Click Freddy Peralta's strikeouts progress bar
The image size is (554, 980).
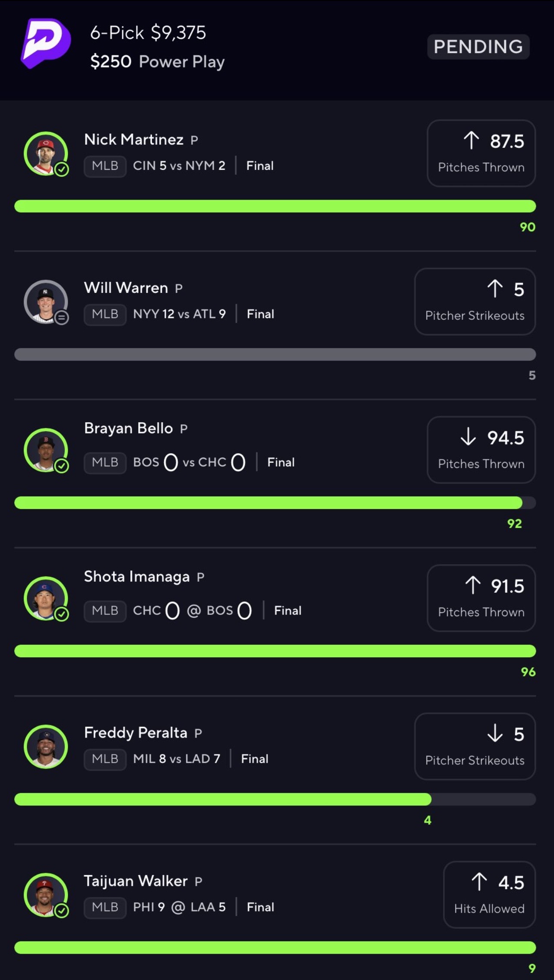(275, 799)
